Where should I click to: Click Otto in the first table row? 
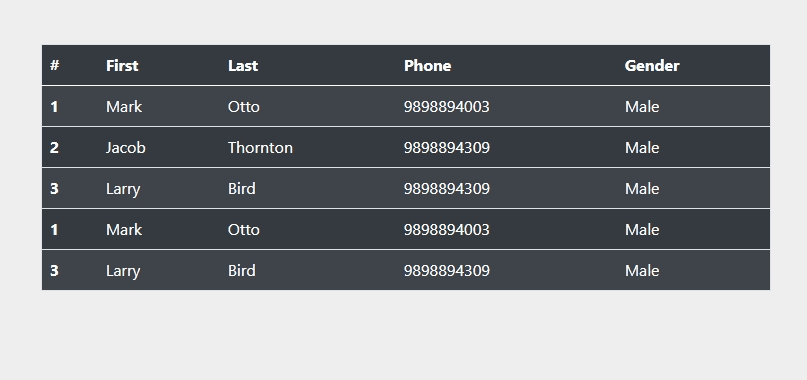tap(244, 107)
